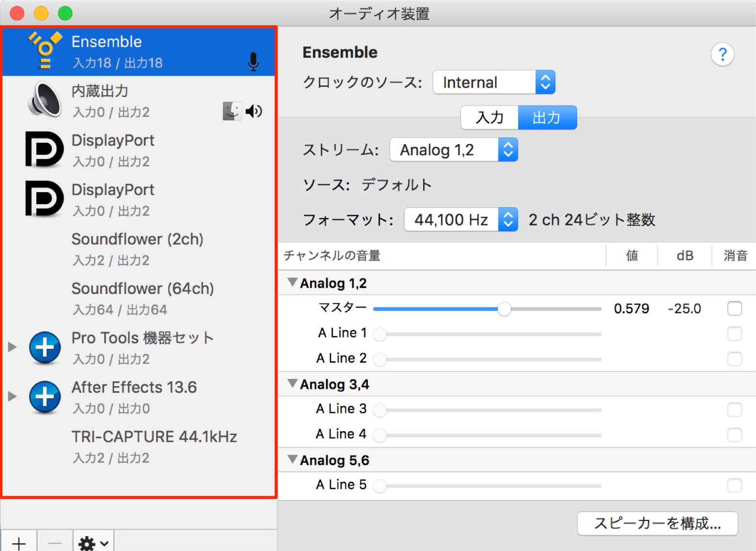Click the A Line 2 volume slider
Viewport: 756px width, 551px height.
click(x=487, y=359)
